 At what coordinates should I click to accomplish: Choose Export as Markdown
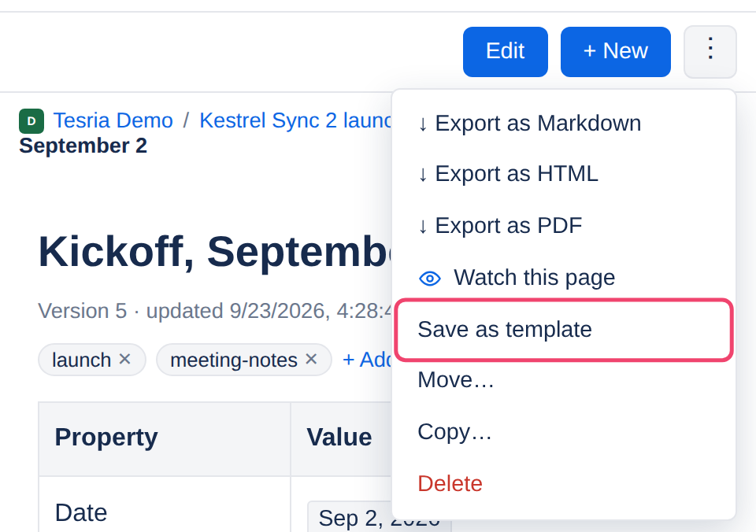(564, 124)
